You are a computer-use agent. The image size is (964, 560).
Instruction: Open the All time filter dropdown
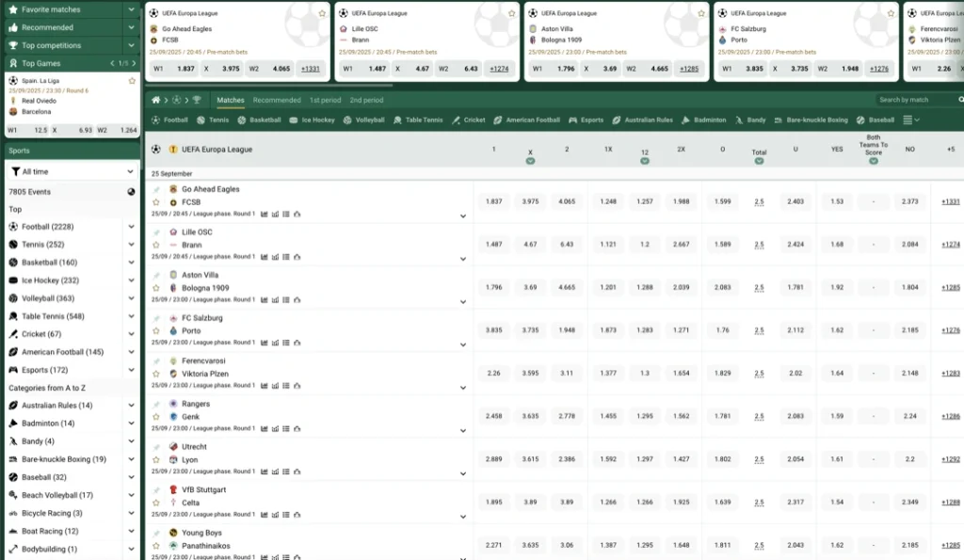click(71, 171)
